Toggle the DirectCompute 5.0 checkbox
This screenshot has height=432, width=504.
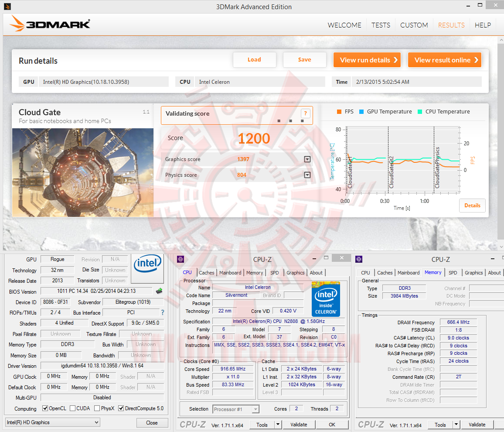[121, 408]
